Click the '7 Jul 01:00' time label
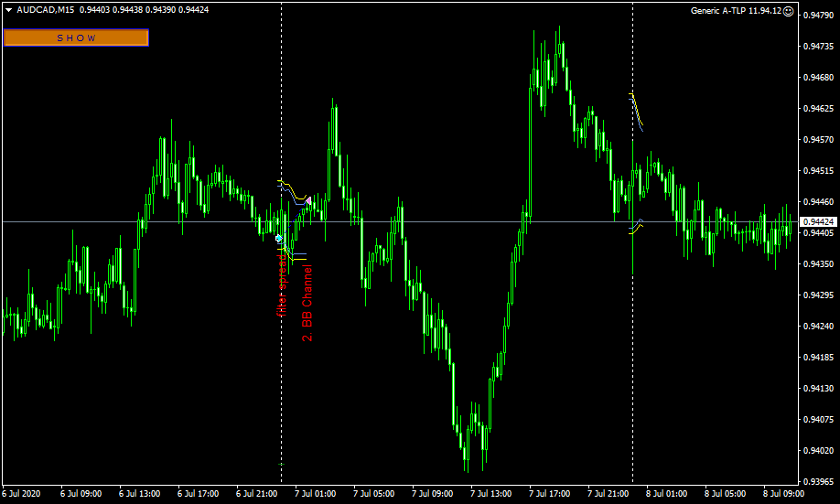The image size is (840, 504). (316, 493)
